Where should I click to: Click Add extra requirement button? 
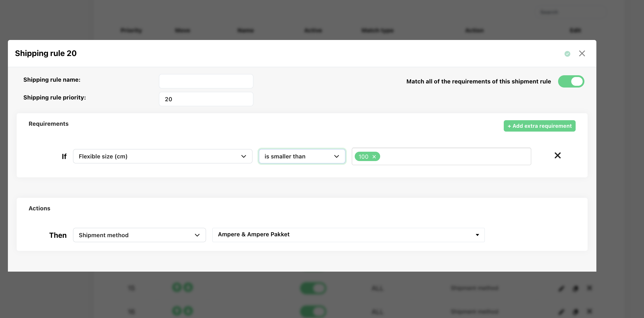tap(539, 126)
